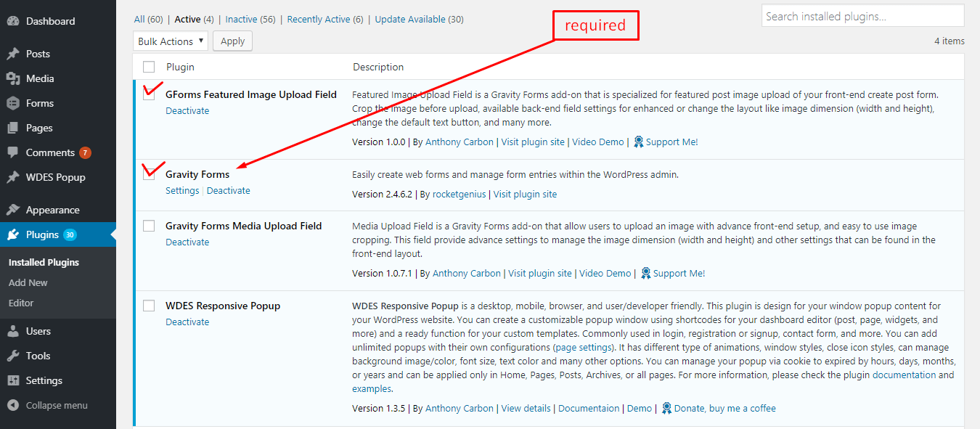The width and height of the screenshot is (980, 429).
Task: Click the Media icon in sidebar
Action: pyautogui.click(x=13, y=78)
